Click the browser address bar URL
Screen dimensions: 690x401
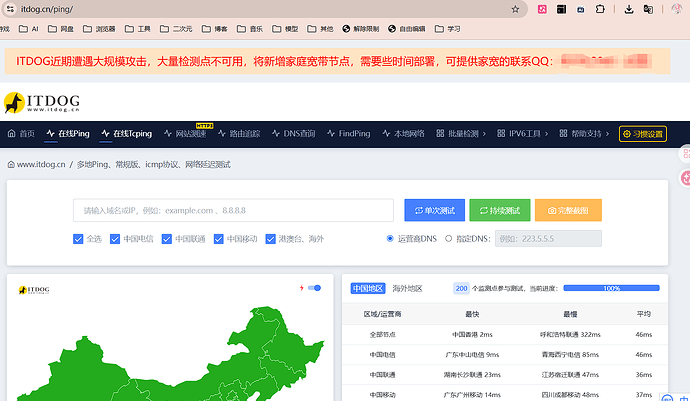pyautogui.click(x=47, y=9)
